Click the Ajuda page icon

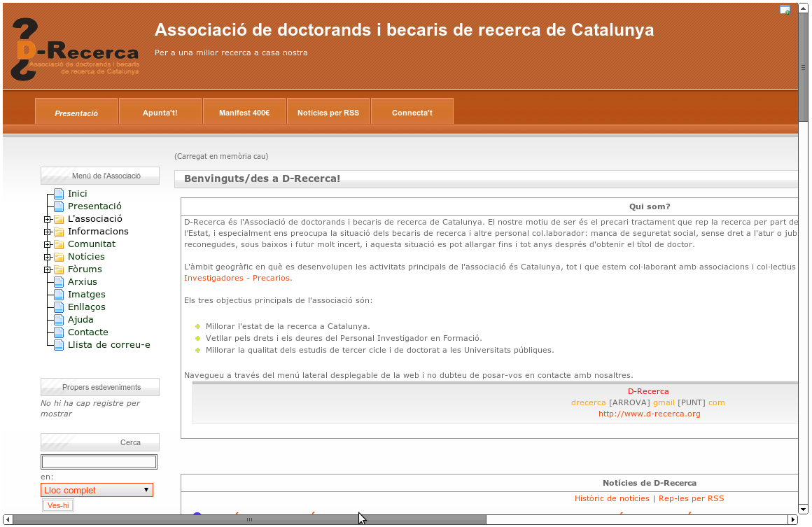pos(59,320)
